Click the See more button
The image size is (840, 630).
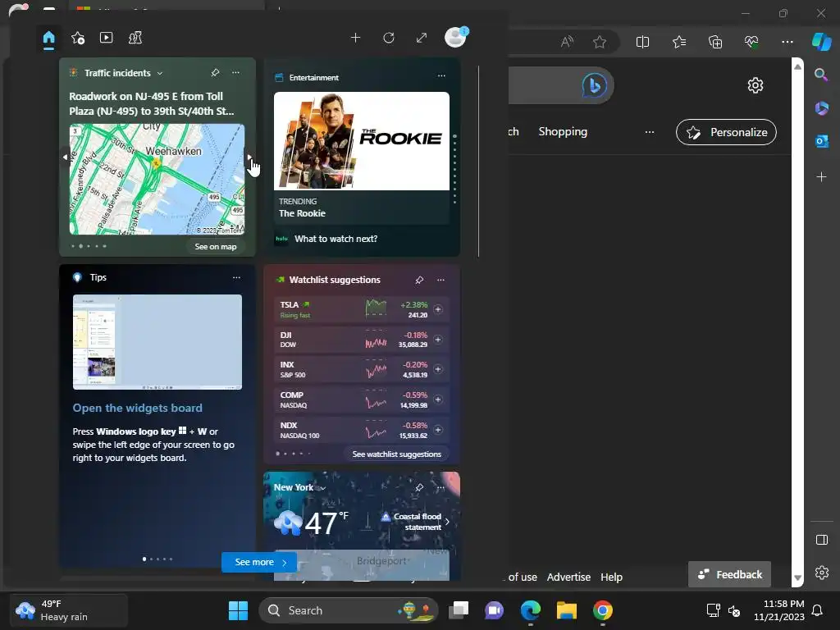pos(259,562)
